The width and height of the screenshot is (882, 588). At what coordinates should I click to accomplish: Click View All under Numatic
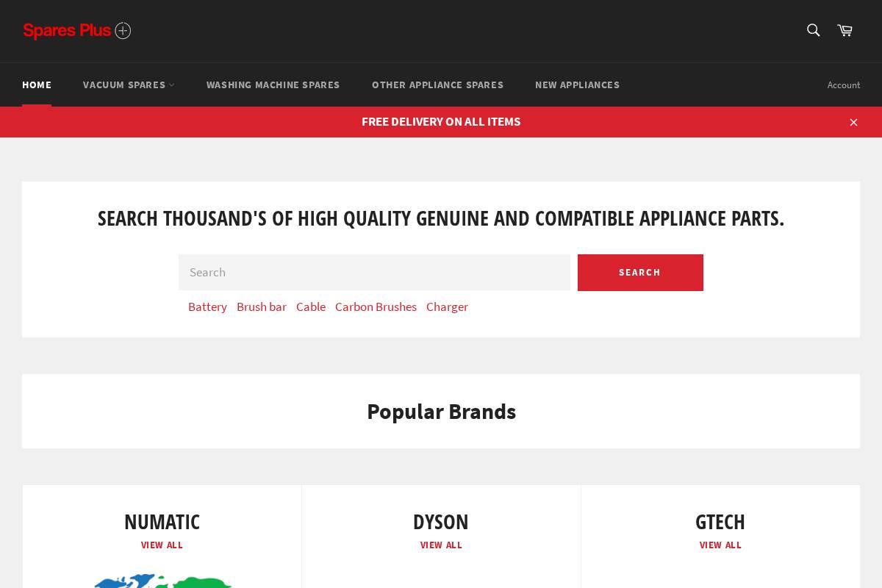pyautogui.click(x=162, y=545)
